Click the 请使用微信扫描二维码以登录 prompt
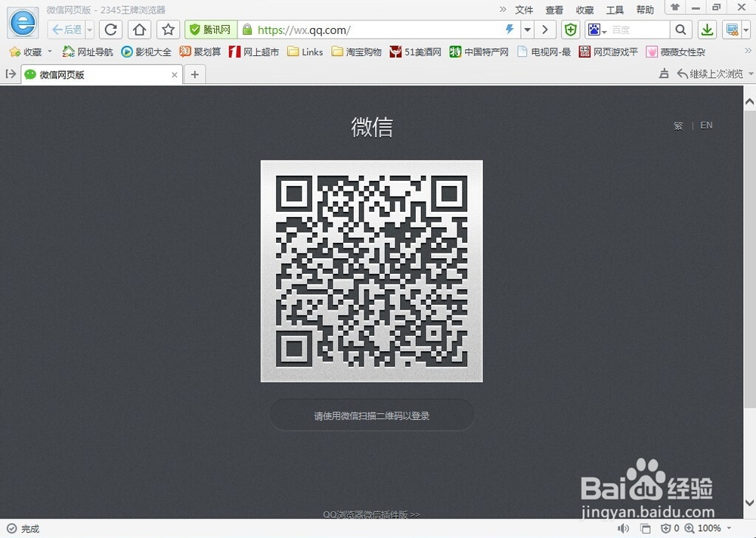 tap(371, 415)
